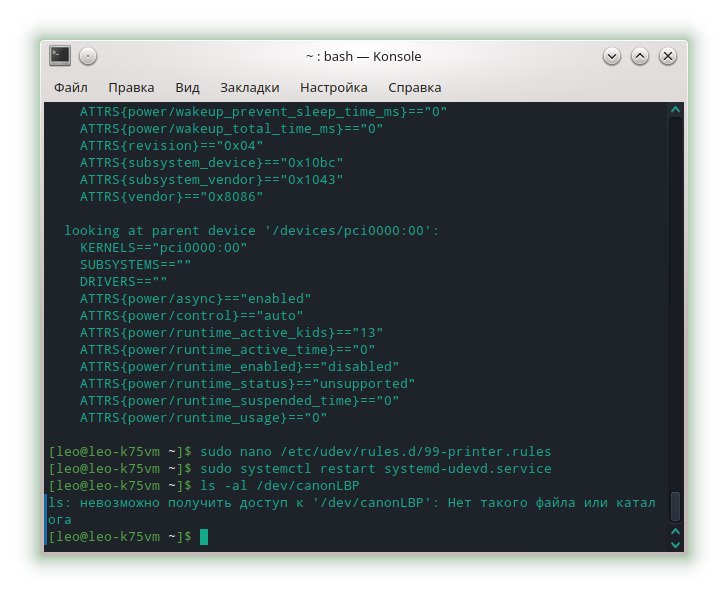Click the lower scroll up arrow
728x596 pixels.
click(676, 531)
